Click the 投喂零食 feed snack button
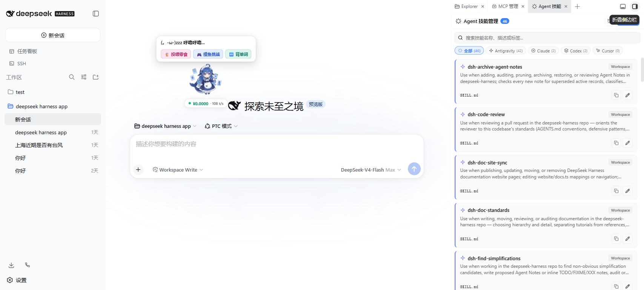Image resolution: width=644 pixels, height=290 pixels. [x=176, y=54]
